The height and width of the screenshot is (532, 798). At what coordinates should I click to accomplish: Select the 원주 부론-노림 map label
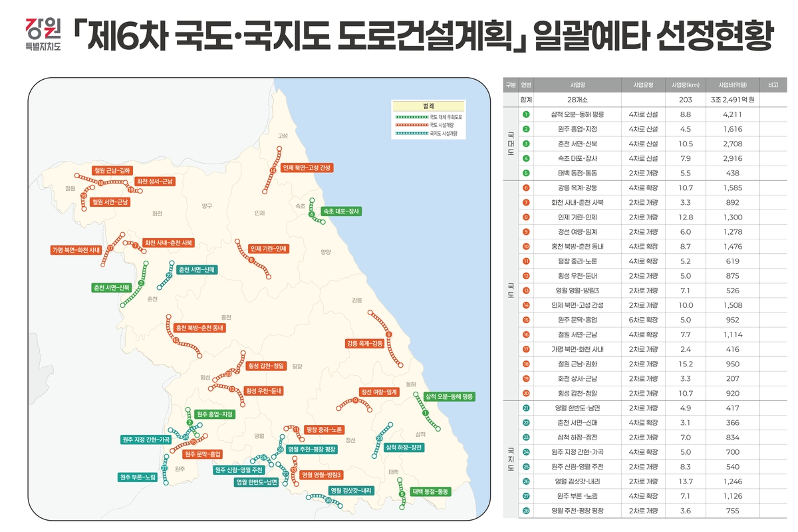point(137,477)
